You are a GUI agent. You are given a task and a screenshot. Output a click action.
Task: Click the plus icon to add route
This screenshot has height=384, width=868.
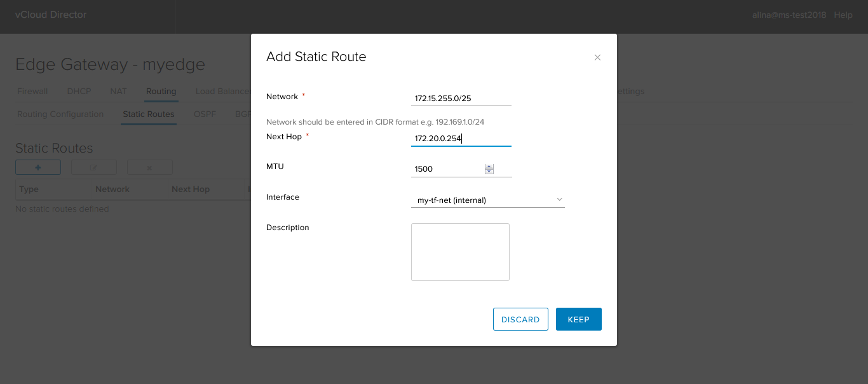click(38, 167)
